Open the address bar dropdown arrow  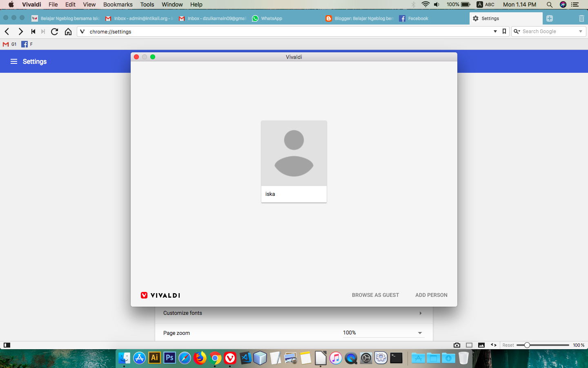click(495, 31)
